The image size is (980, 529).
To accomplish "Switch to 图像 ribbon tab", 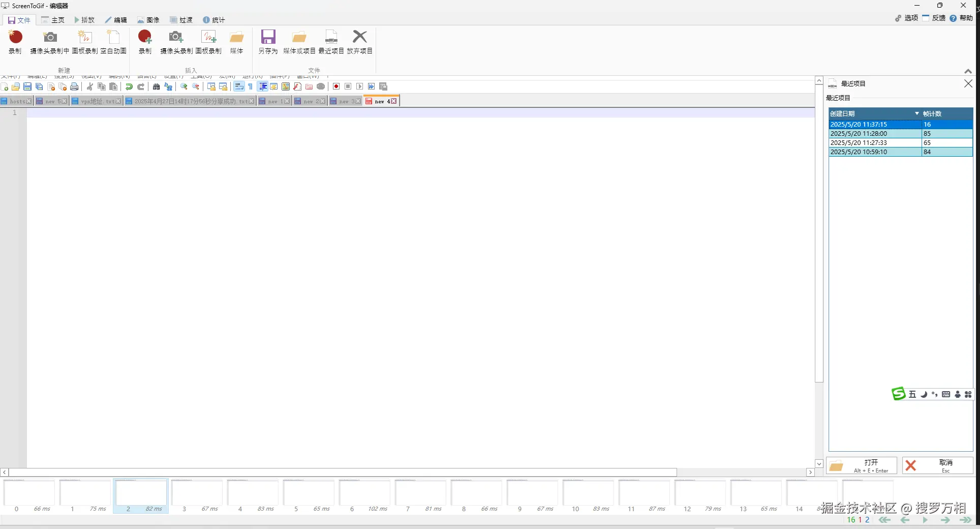I will click(x=148, y=20).
